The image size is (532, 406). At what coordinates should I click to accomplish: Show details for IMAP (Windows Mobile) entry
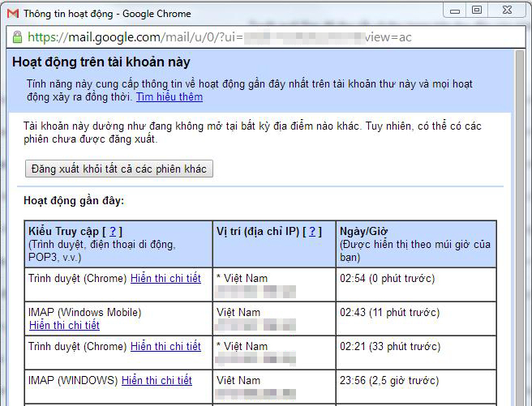point(64,325)
